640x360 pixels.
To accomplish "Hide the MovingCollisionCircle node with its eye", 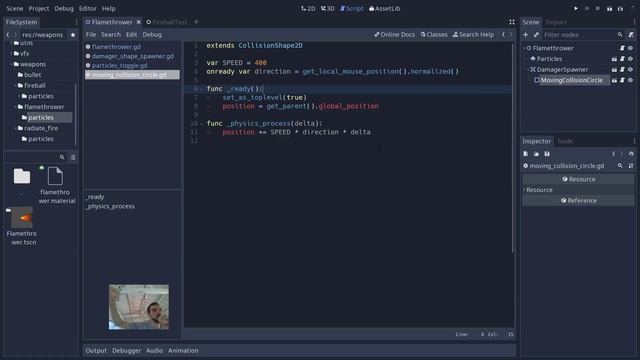I will pyautogui.click(x=630, y=80).
